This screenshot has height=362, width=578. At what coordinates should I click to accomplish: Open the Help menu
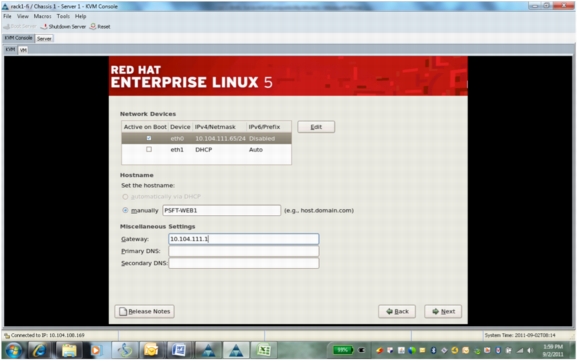[x=80, y=16]
